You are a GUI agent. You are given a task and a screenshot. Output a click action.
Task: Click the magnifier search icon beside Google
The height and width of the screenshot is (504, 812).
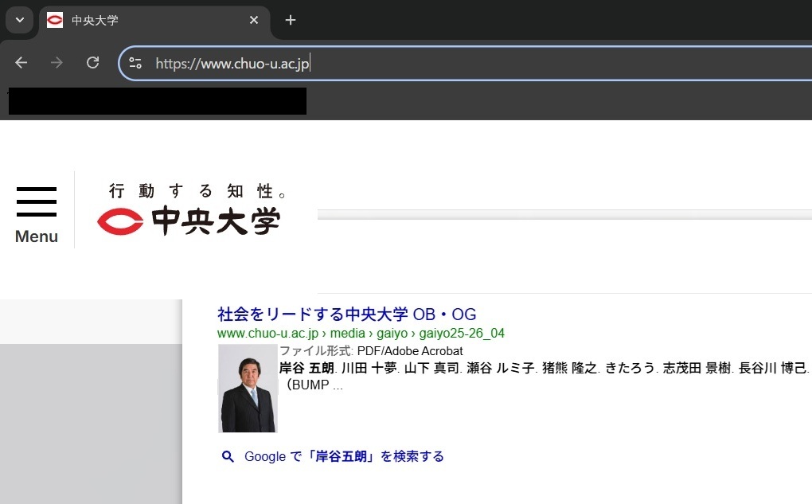click(x=228, y=456)
